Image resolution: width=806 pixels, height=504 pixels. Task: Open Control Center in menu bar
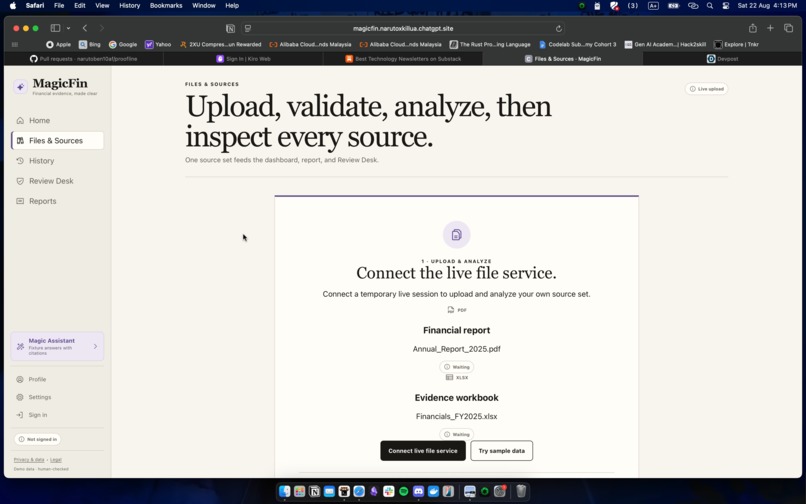726,6
